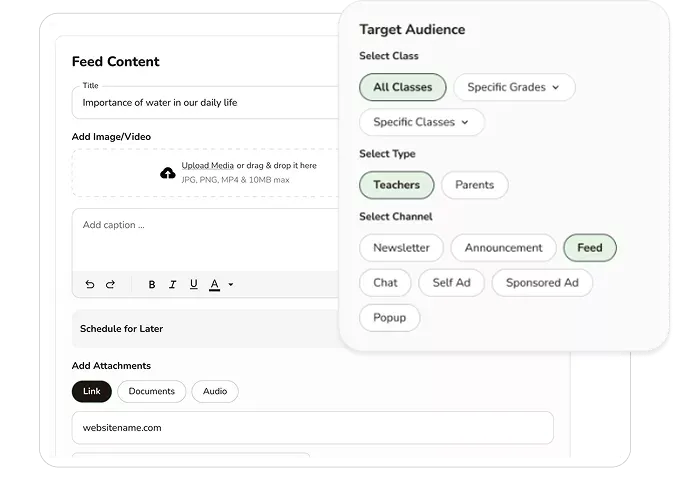Expand the Specific Classes dropdown
The image size is (674, 481).
pos(421,122)
